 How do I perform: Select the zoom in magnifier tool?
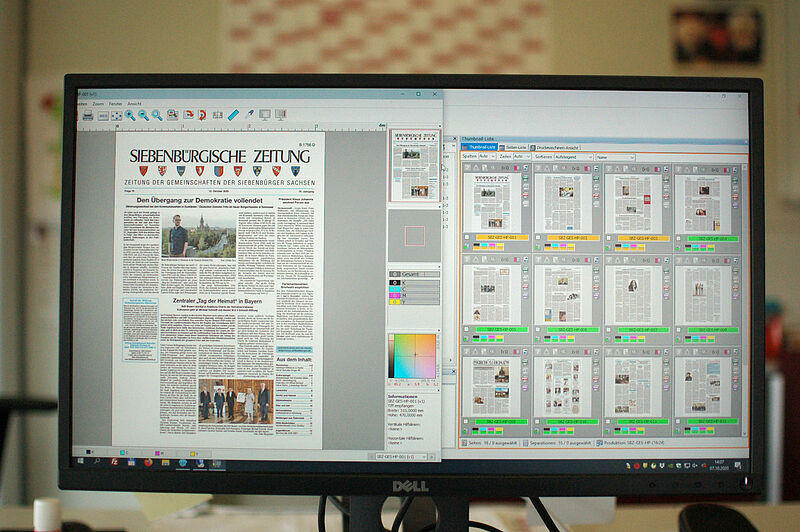(x=130, y=116)
